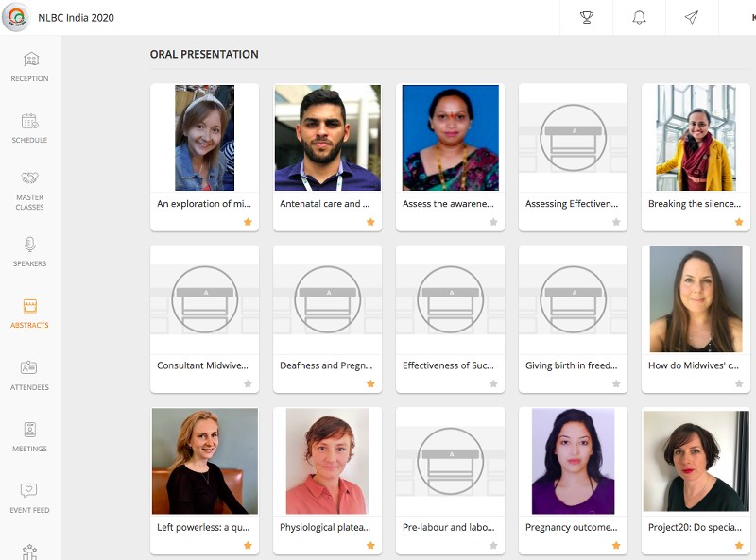
Task: Open photo of 'Breaking the silence...' presenter
Action: pyautogui.click(x=696, y=138)
